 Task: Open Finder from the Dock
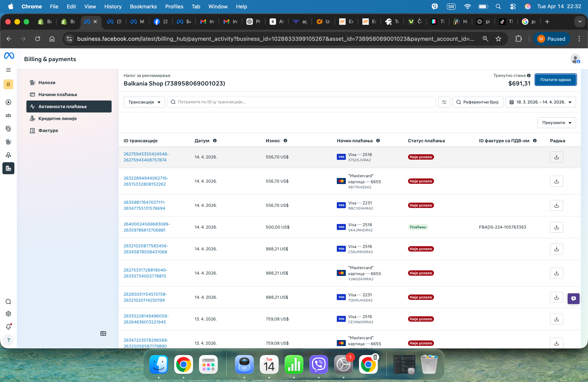pyautogui.click(x=159, y=364)
